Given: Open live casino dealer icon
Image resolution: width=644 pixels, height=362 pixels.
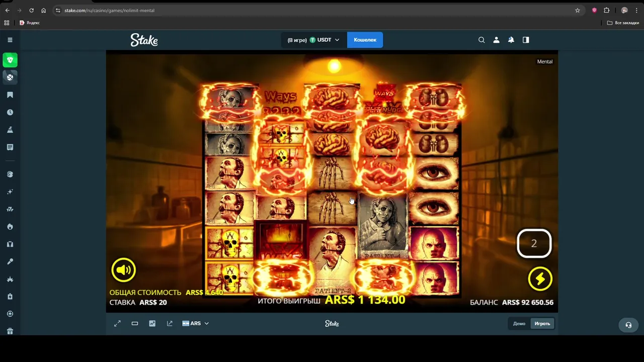Looking at the screenshot, I should 10,244.
